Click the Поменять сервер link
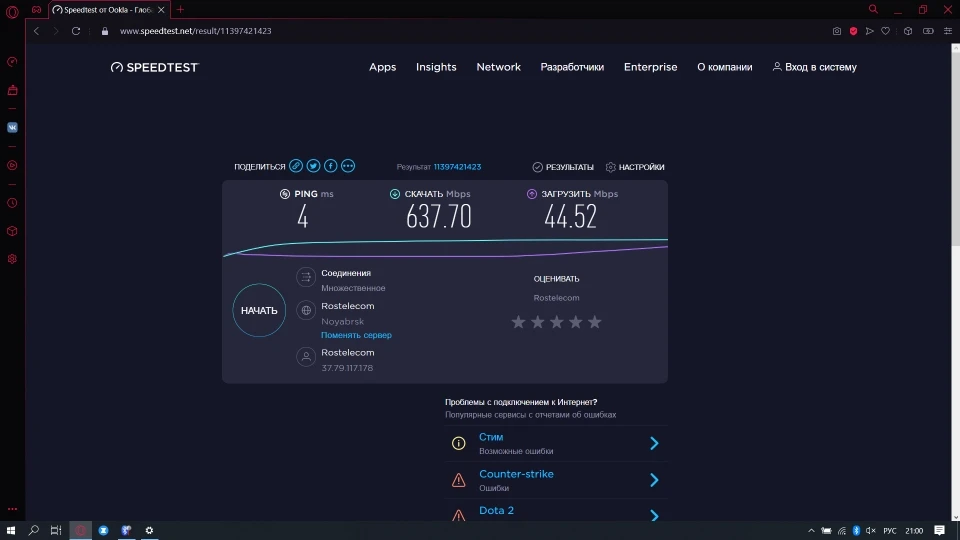The height and width of the screenshot is (540, 960). point(356,335)
